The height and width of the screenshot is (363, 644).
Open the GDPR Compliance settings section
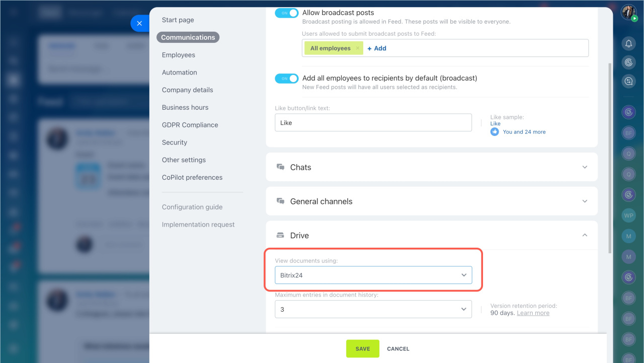pos(190,125)
